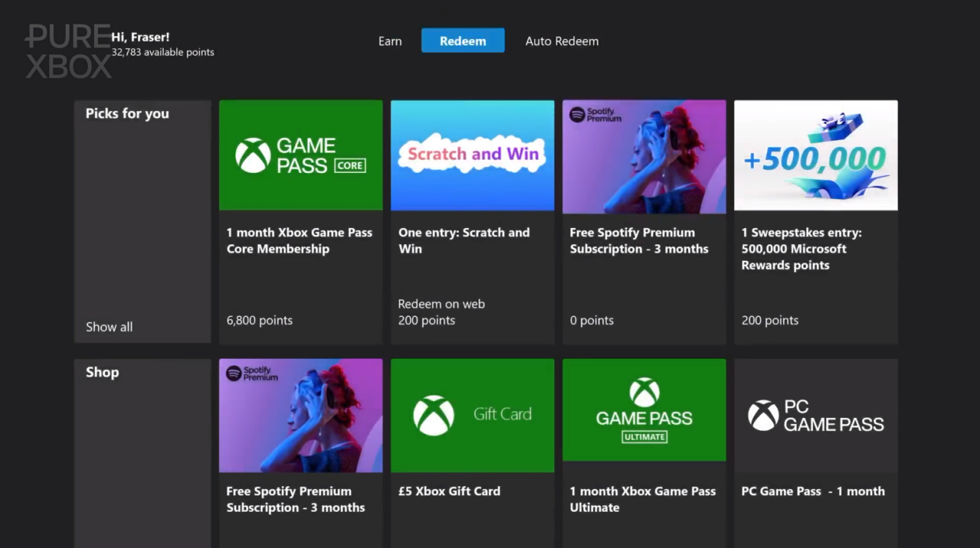Image resolution: width=980 pixels, height=548 pixels.
Task: Click the CORE badge on Game Pass tile
Action: click(350, 165)
